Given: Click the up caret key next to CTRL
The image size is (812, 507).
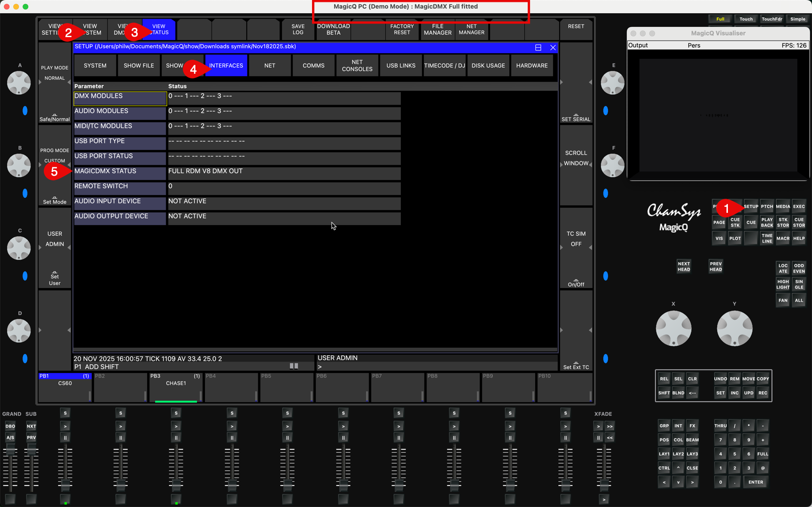Looking at the screenshot, I should 678,468.
